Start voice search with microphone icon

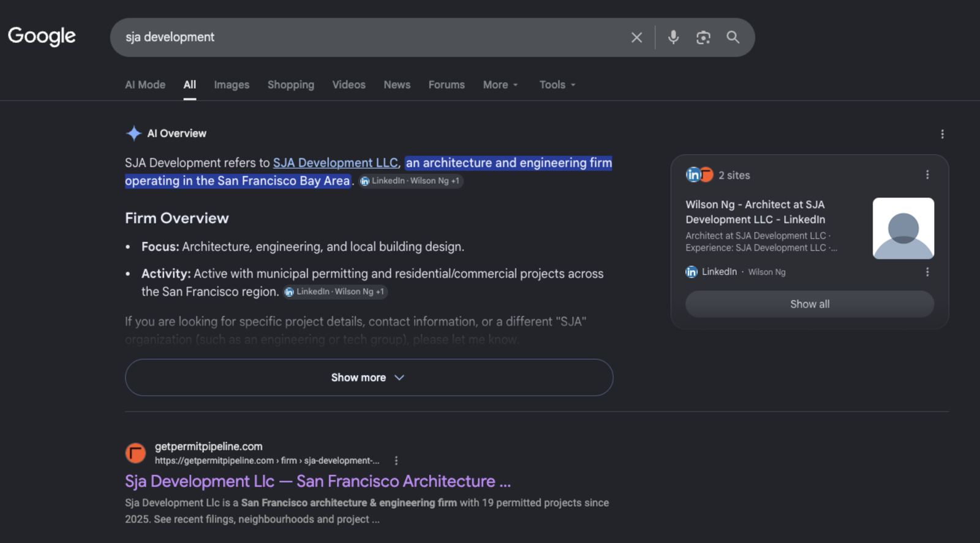click(673, 37)
